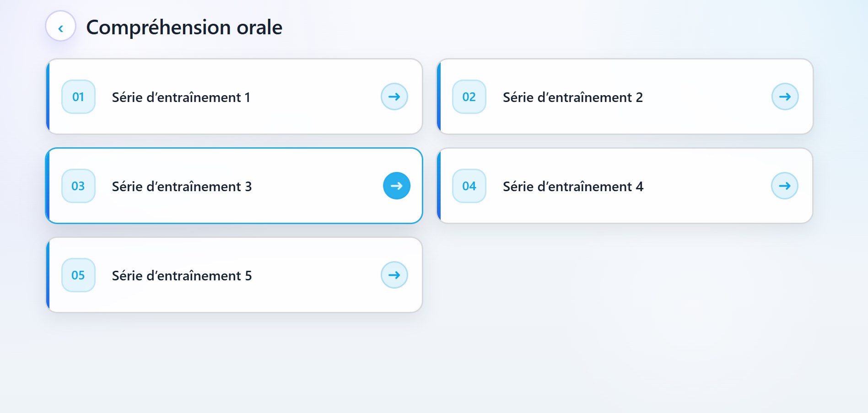Image resolution: width=868 pixels, height=413 pixels.
Task: Open Série d'entraînement 1 arrow icon
Action: click(394, 97)
